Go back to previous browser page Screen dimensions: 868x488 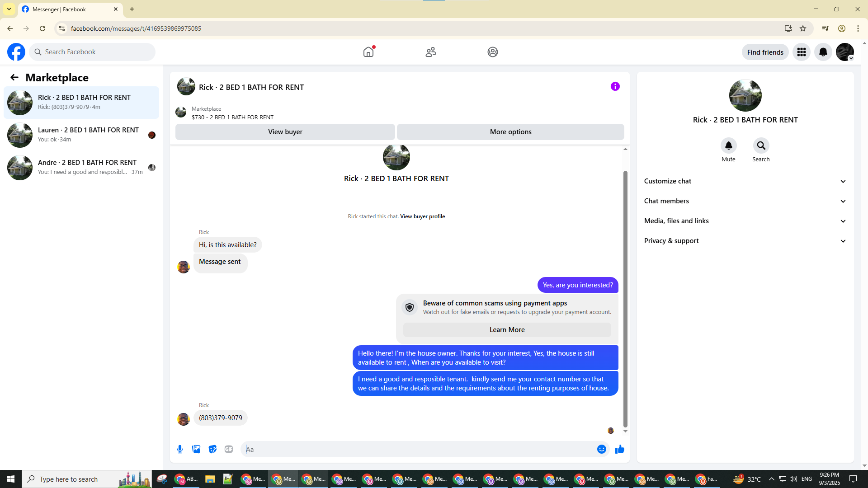(10, 28)
